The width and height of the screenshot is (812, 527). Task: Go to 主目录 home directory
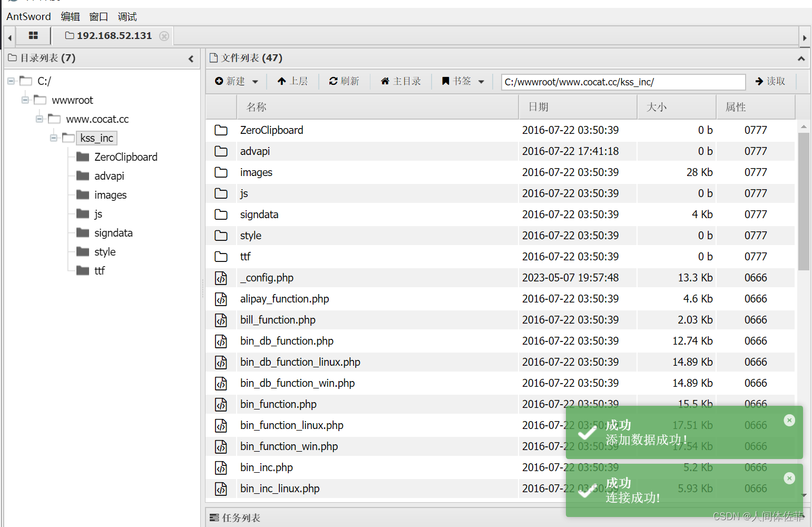[400, 81]
